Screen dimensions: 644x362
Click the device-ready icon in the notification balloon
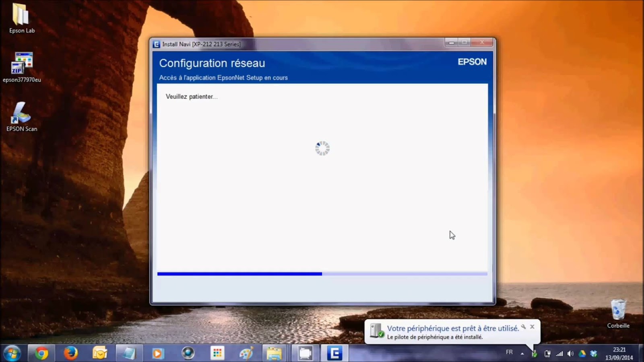377,331
